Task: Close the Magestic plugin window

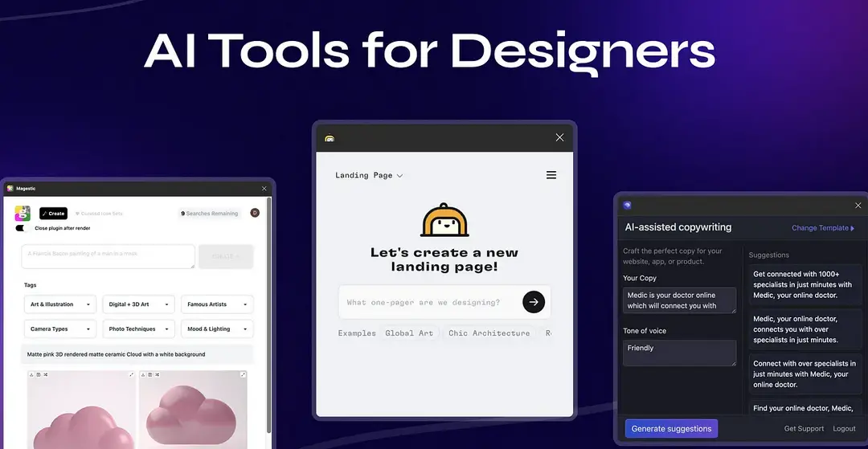Action: pos(264,189)
